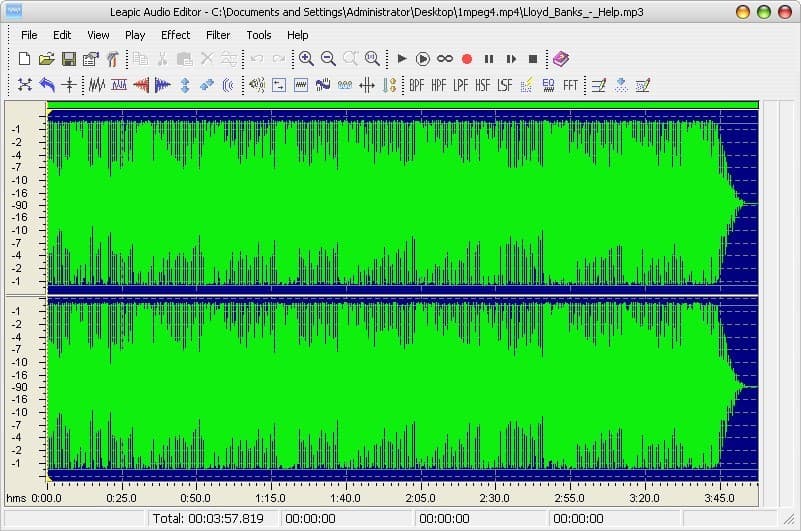801x531 pixels.
Task: Click the speaker with notes effect icon
Action: coord(257,85)
